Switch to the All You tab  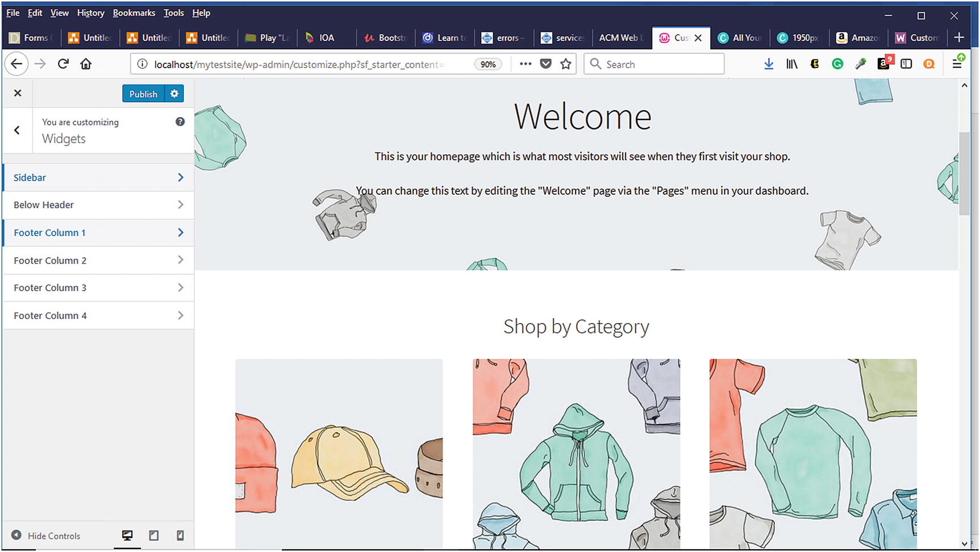740,38
